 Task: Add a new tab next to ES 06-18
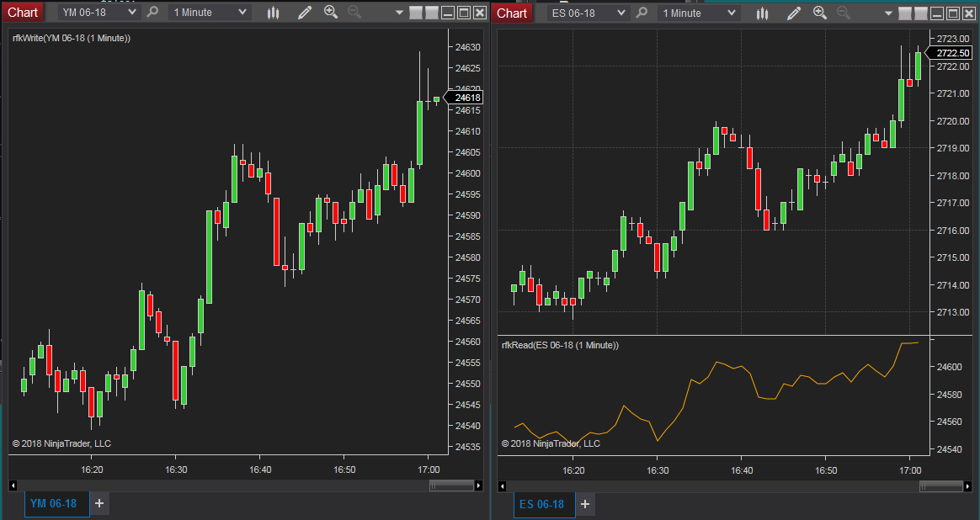click(585, 504)
